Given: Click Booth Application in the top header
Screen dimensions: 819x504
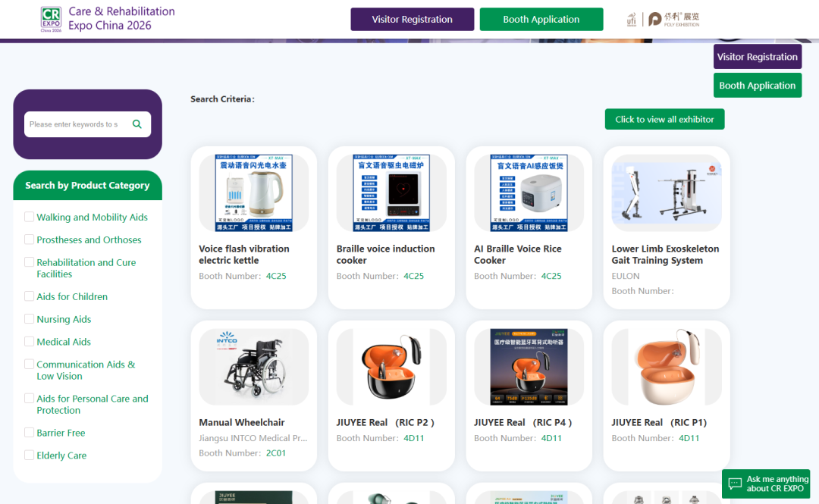Looking at the screenshot, I should coord(541,20).
